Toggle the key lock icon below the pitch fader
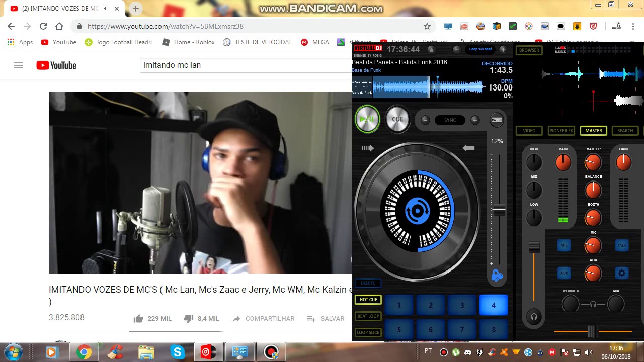644x362 pixels. [497, 275]
